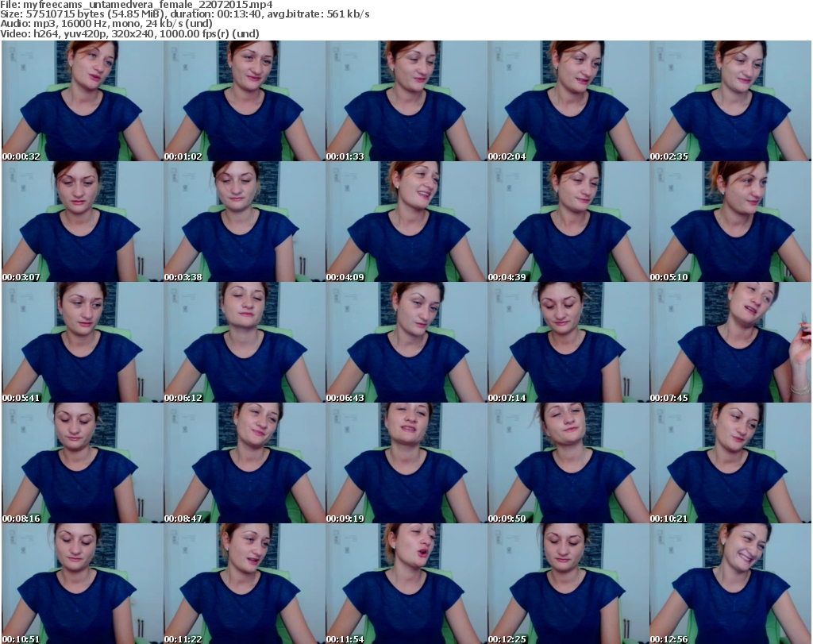
Task: Select the frame at 00:04:39
Action: [568, 222]
